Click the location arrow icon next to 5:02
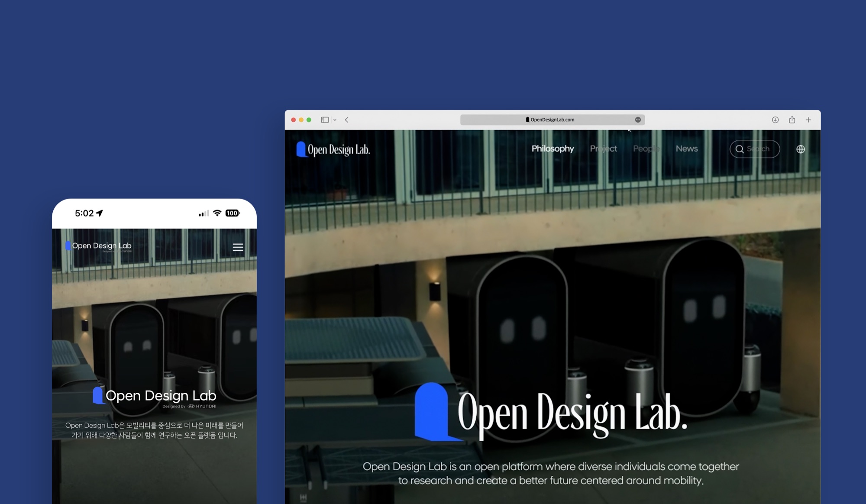866x504 pixels. pos(100,213)
